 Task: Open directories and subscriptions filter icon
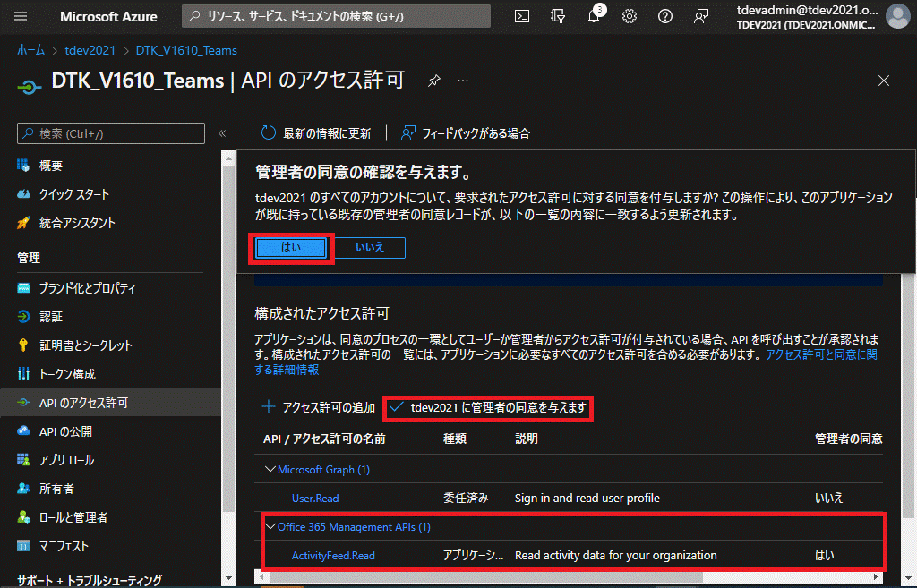tap(558, 16)
